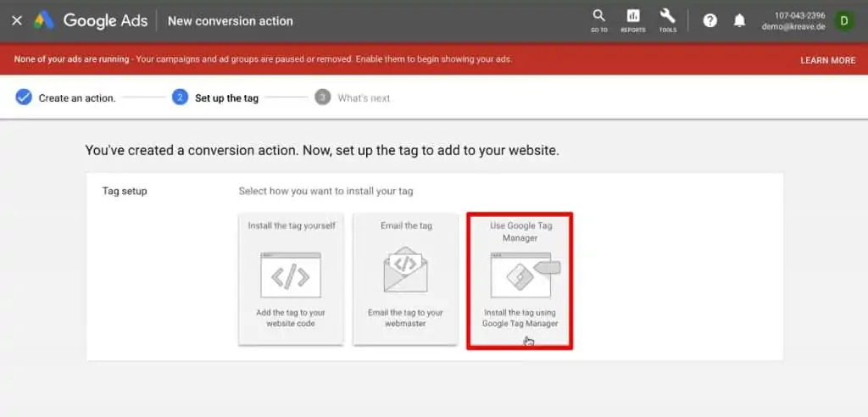Image resolution: width=868 pixels, height=417 pixels.
Task: Click 'Add the tag to your website code'
Action: click(291, 318)
